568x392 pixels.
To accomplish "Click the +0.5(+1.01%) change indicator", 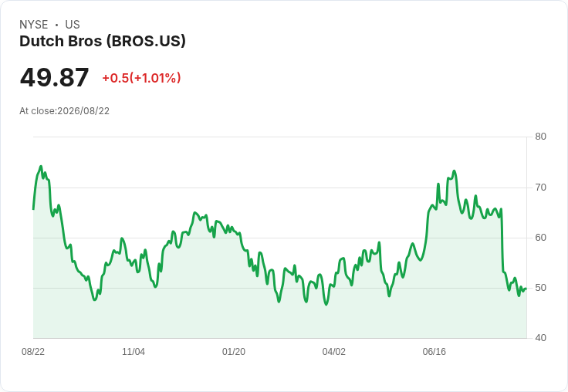I will tap(142, 78).
